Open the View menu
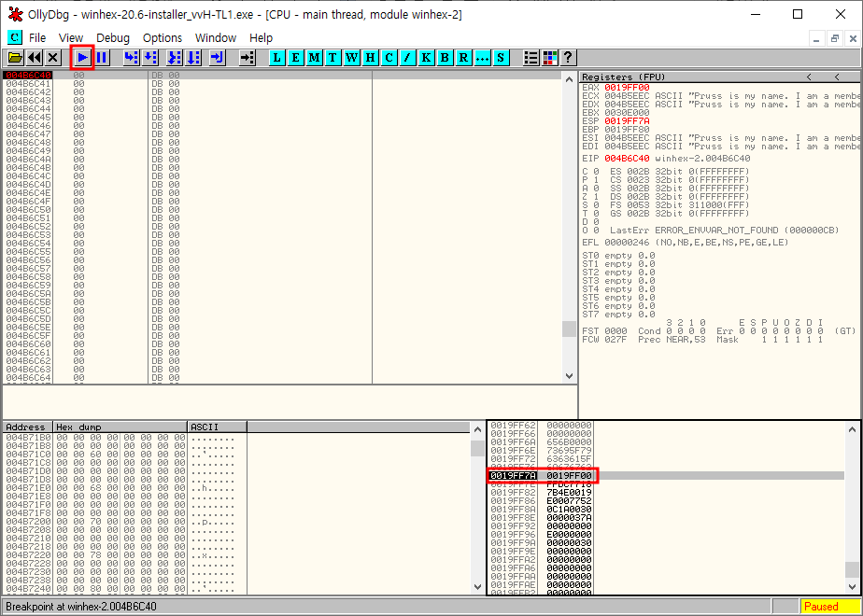Screen dimensions: 863x616 click(71, 38)
